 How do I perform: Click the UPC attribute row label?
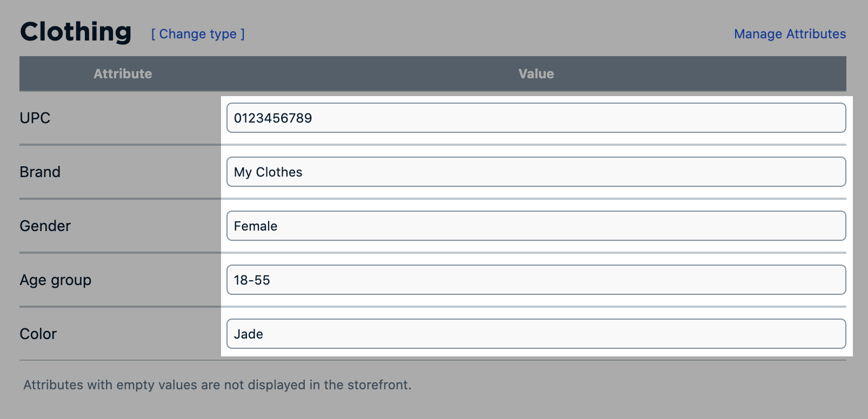35,118
